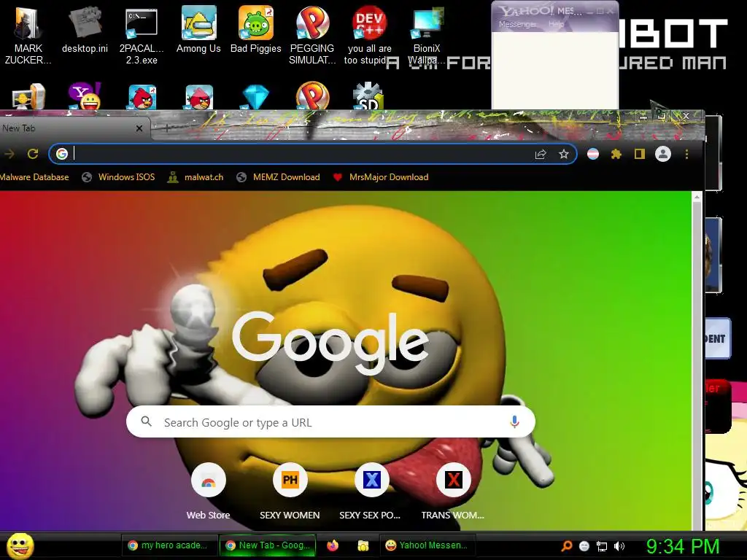Switch to 'my hero acade...' taskbar window

(168, 545)
